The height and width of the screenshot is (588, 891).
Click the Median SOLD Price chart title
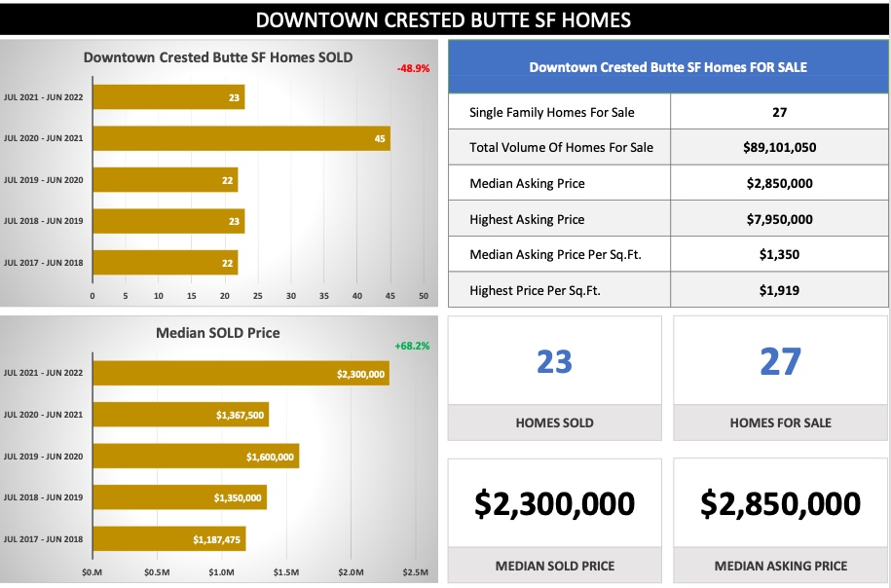218,333
